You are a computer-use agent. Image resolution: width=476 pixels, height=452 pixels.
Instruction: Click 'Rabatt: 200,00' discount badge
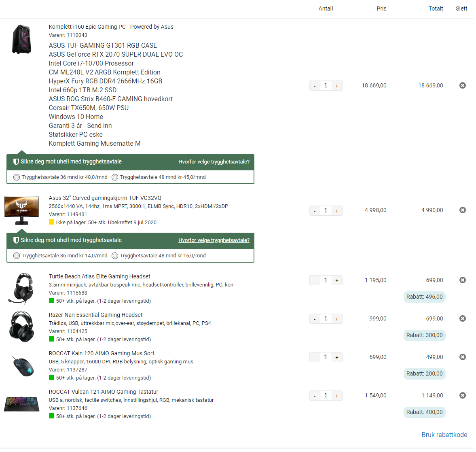[x=424, y=373]
